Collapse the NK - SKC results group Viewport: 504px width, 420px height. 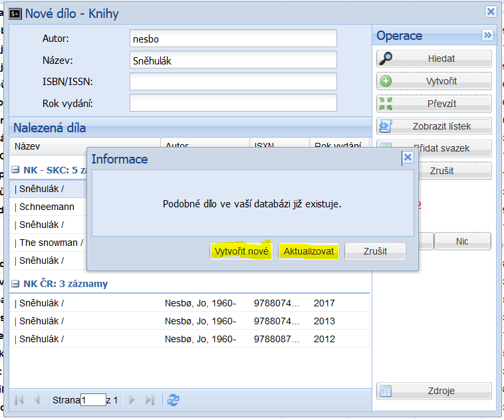[x=15, y=169]
